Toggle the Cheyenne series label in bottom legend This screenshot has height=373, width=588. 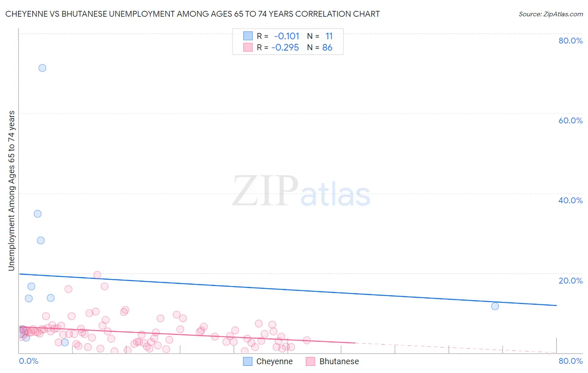pyautogui.click(x=274, y=361)
